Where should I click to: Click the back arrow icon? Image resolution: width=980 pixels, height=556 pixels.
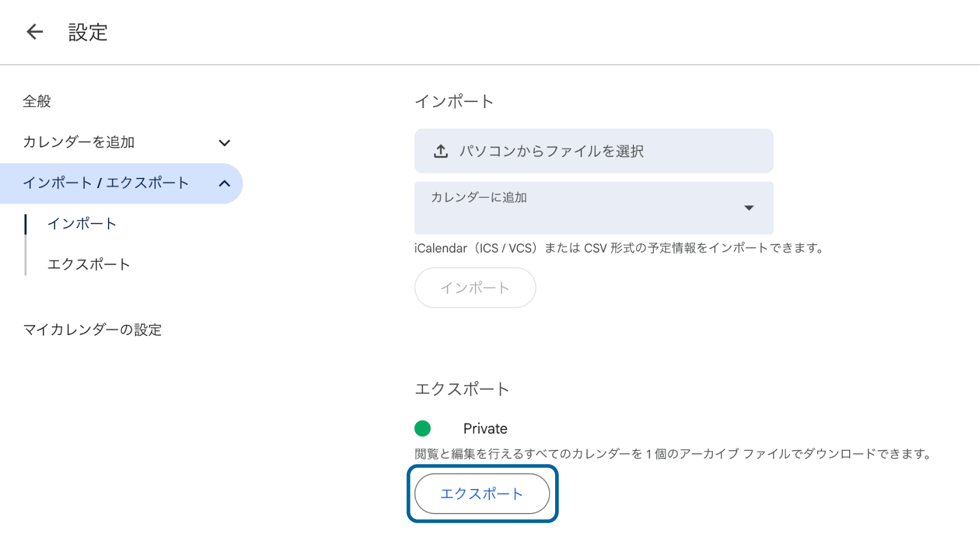coord(35,32)
